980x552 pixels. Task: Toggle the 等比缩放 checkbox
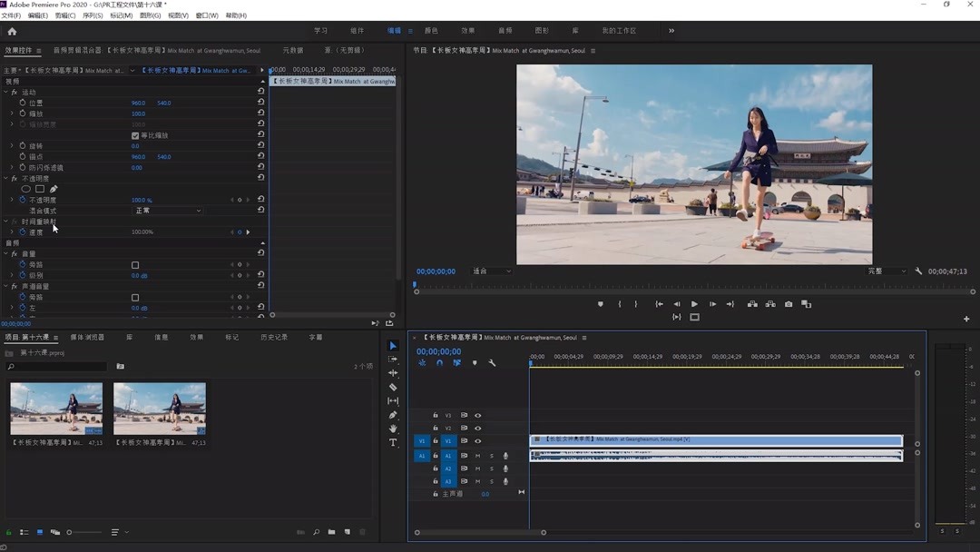tap(135, 135)
